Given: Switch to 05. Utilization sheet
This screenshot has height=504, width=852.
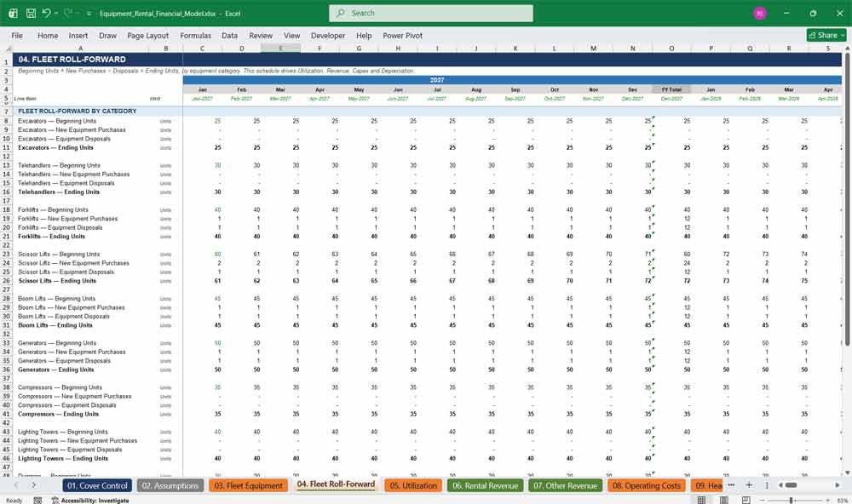Looking at the screenshot, I should 413,485.
